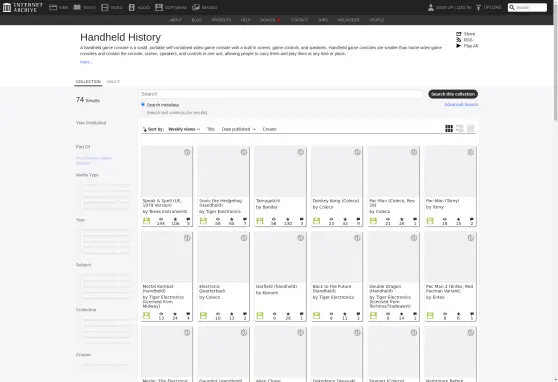The image size is (558, 382).
Task: Click the "by Konami" creator text
Action: point(267,293)
